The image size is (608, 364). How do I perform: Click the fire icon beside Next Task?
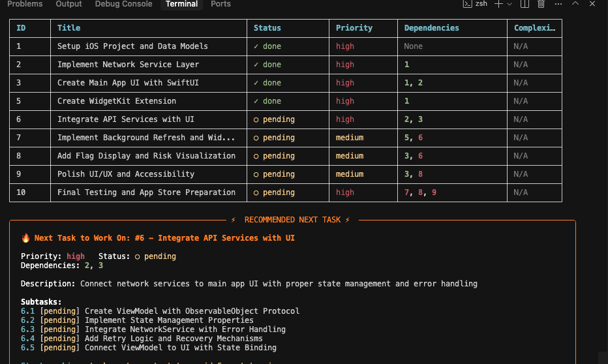(x=26, y=238)
